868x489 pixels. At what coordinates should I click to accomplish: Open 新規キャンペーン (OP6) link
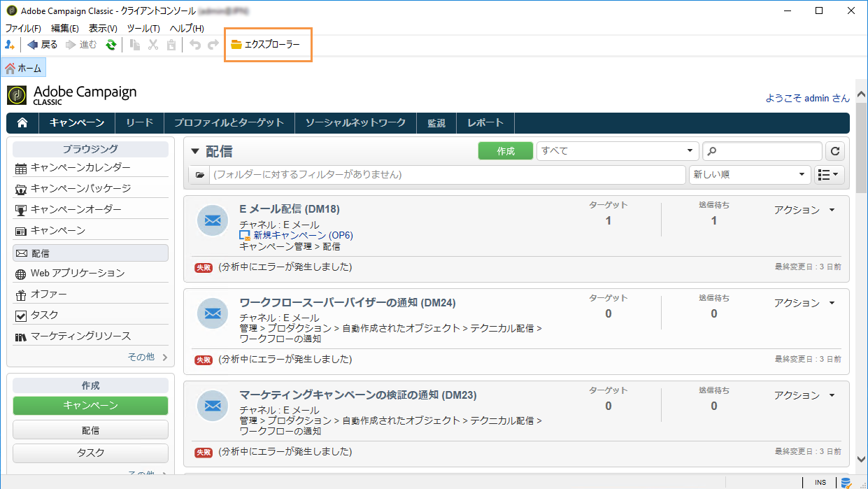303,235
